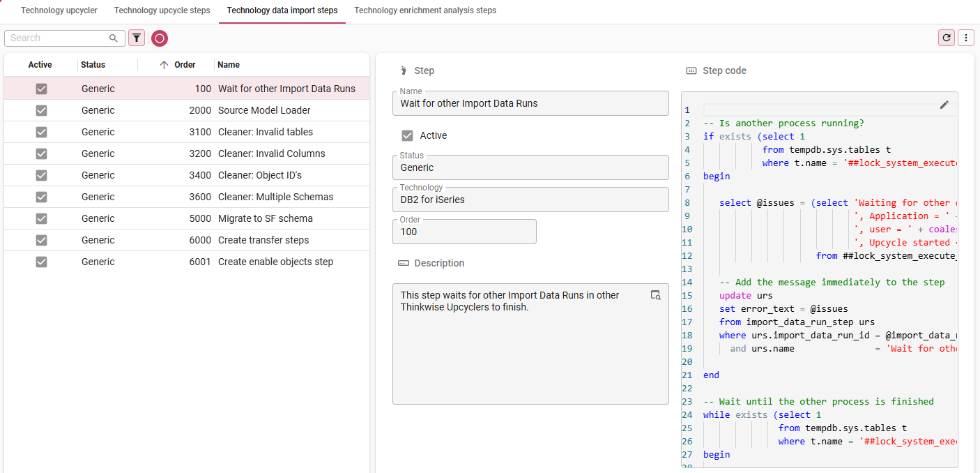Open the filter options in the search bar
This screenshot has width=980, height=473.
coord(137,38)
